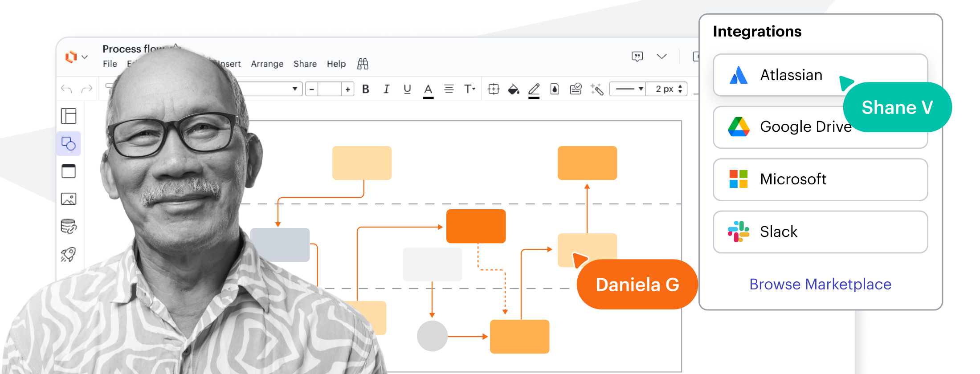Screen dimensions: 980x374
Task: Open the Shapes panel in the sidebar
Action: click(69, 143)
